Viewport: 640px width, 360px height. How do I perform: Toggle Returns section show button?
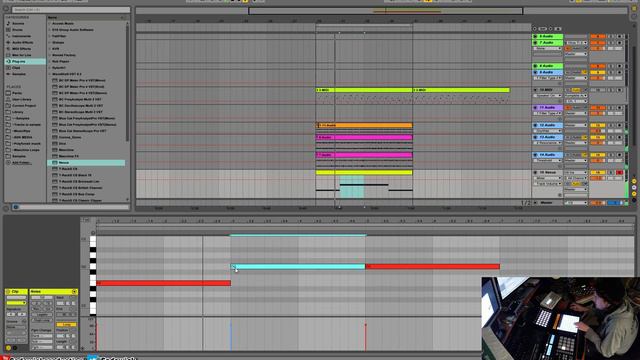coord(634,188)
